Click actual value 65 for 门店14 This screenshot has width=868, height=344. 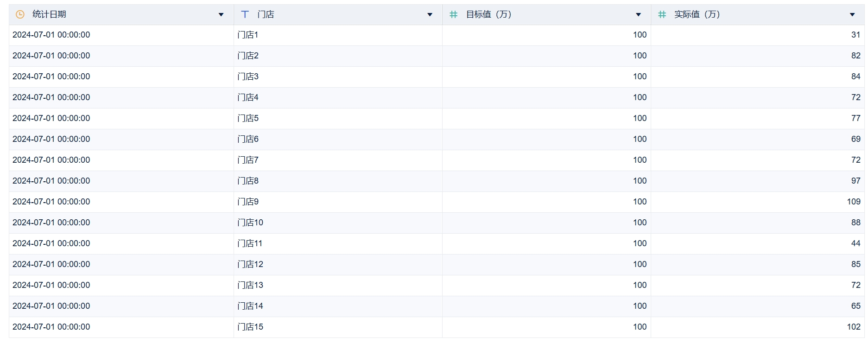click(855, 306)
